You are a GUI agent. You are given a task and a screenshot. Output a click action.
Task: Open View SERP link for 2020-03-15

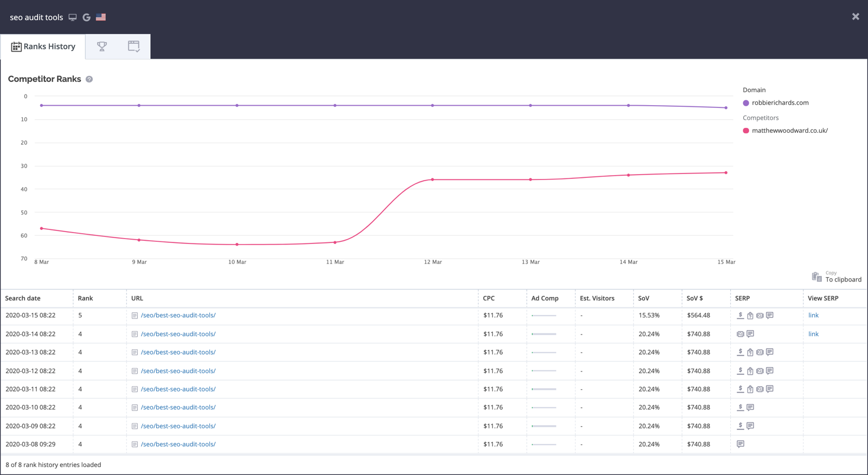[813, 316]
